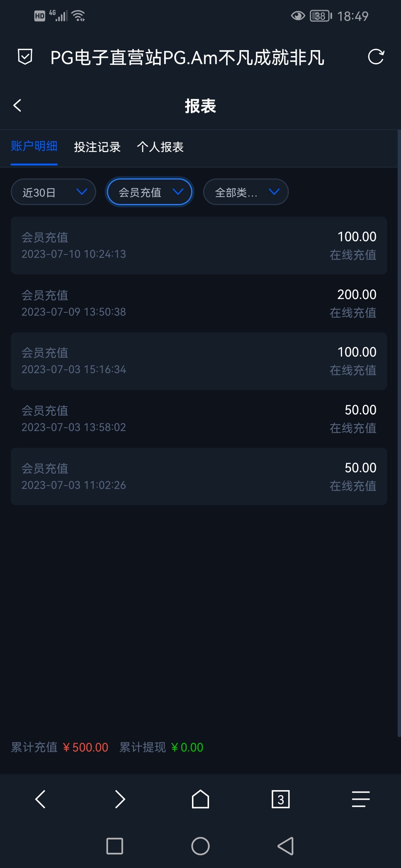The height and width of the screenshot is (868, 401).
Task: Open the browser hamburger menu
Action: [361, 799]
